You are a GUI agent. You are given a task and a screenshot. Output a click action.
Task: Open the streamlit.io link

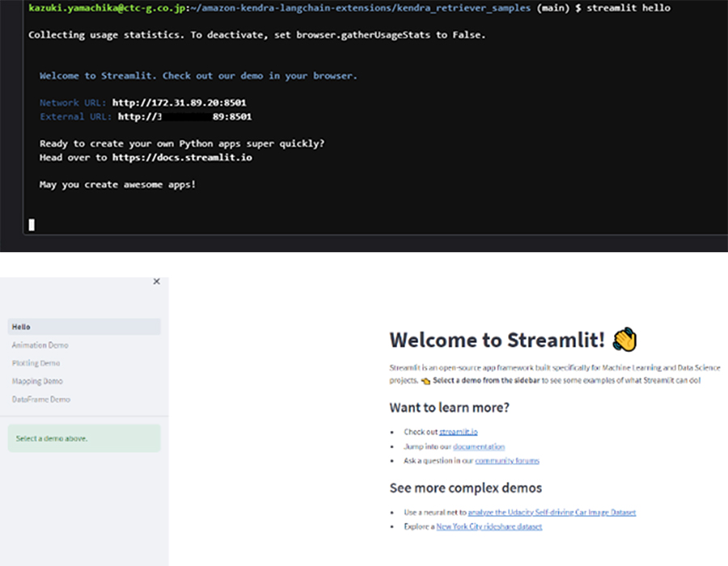[459, 432]
